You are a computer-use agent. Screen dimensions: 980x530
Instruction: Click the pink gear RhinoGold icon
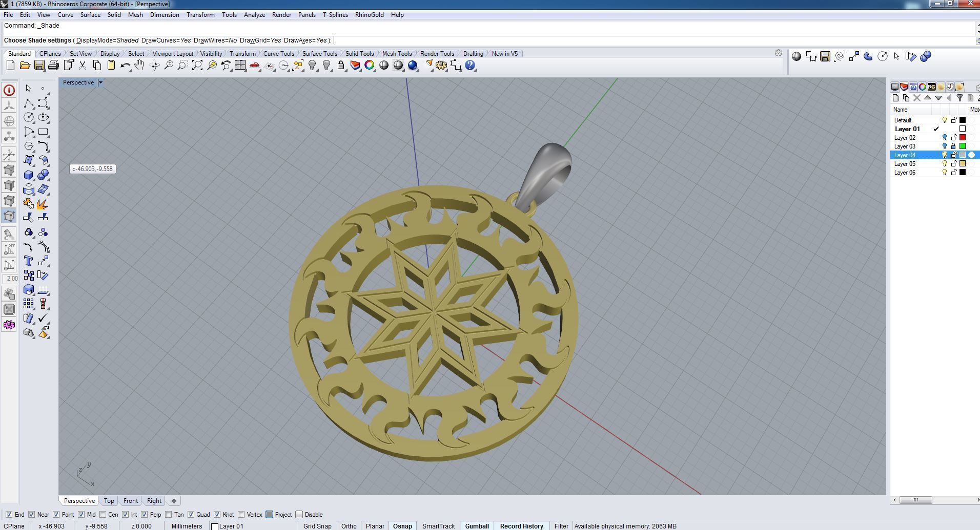[x=9, y=325]
